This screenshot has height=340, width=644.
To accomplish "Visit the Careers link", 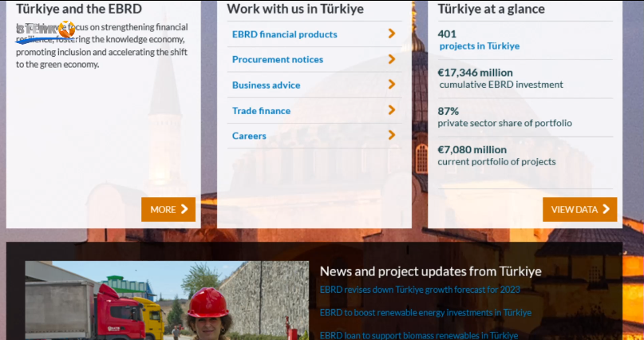I will [249, 136].
